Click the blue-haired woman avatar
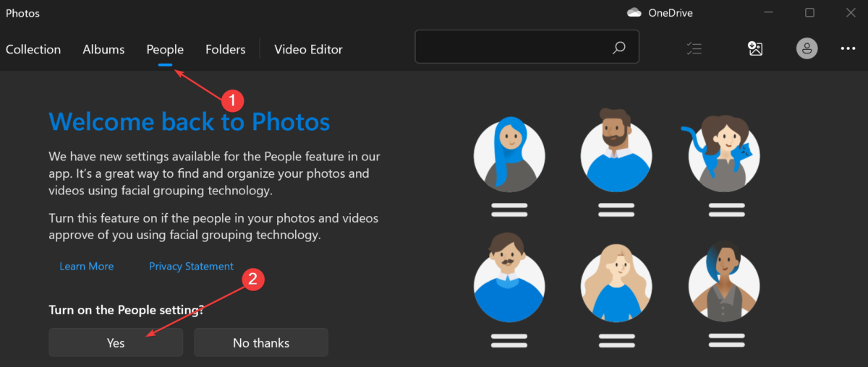Image resolution: width=868 pixels, height=367 pixels. click(509, 154)
